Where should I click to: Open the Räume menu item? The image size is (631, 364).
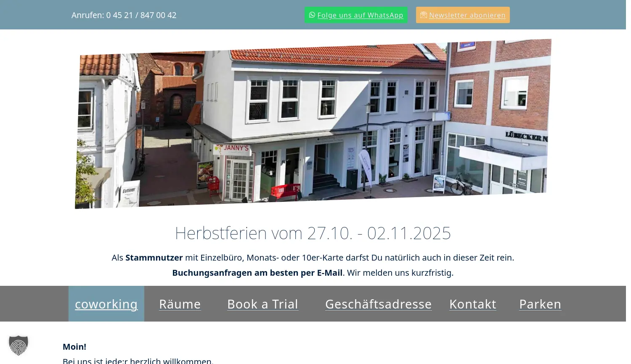pos(180,304)
